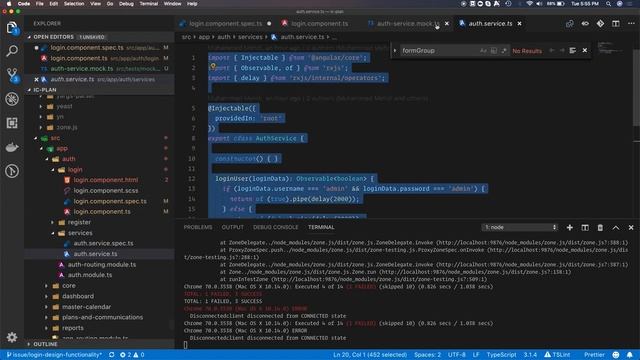Click the Prettier status bar item
This screenshot has width=640, height=360.
click(594, 355)
